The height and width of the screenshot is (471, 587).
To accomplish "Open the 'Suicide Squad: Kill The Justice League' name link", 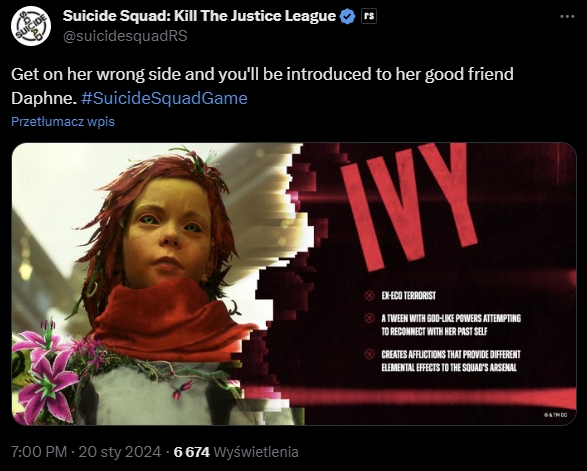I will pos(199,16).
